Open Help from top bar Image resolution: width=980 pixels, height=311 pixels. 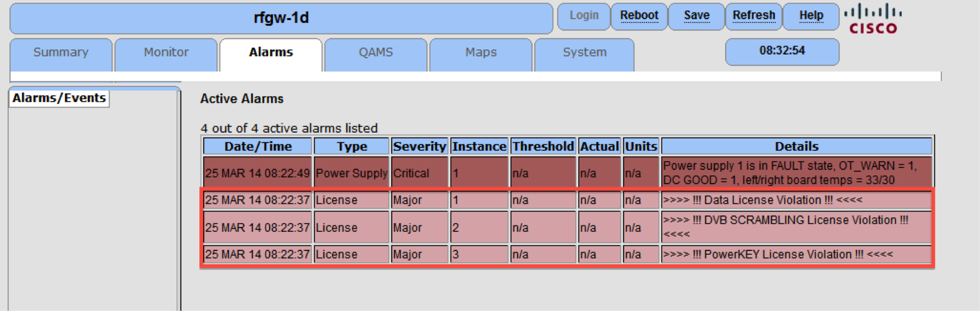pos(811,16)
